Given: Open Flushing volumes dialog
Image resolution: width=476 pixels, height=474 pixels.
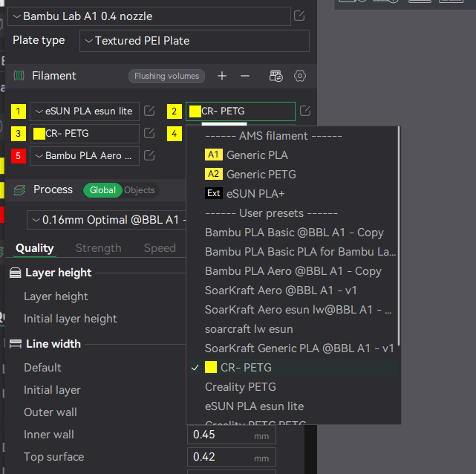Looking at the screenshot, I should (x=166, y=76).
